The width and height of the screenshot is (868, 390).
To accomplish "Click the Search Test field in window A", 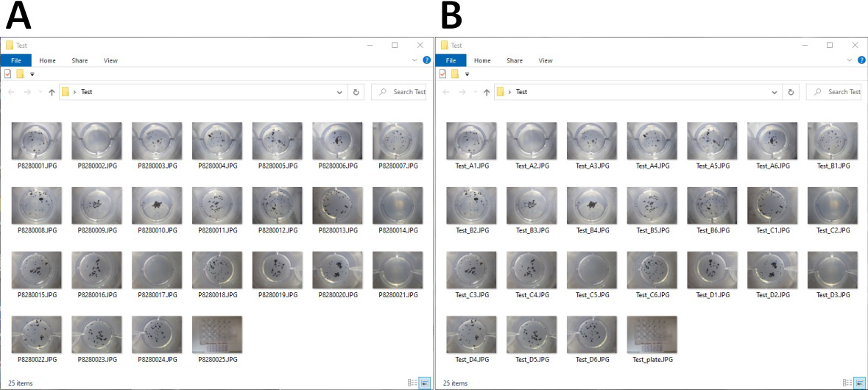I will coord(398,93).
